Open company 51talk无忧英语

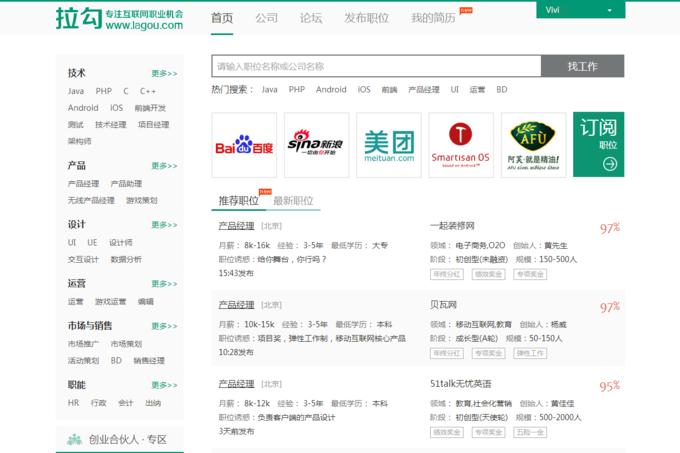tap(461, 384)
